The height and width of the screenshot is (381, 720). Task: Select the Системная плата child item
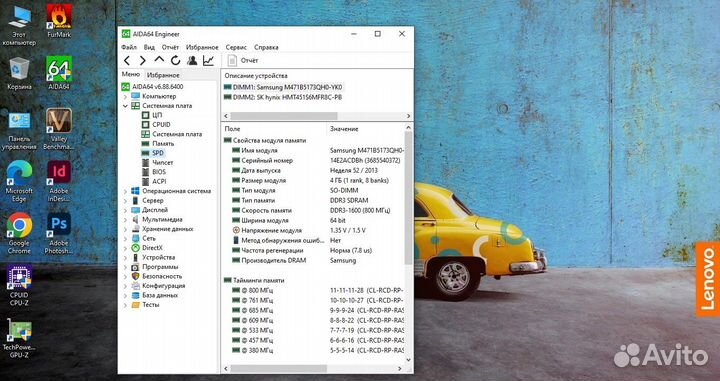tap(171, 134)
